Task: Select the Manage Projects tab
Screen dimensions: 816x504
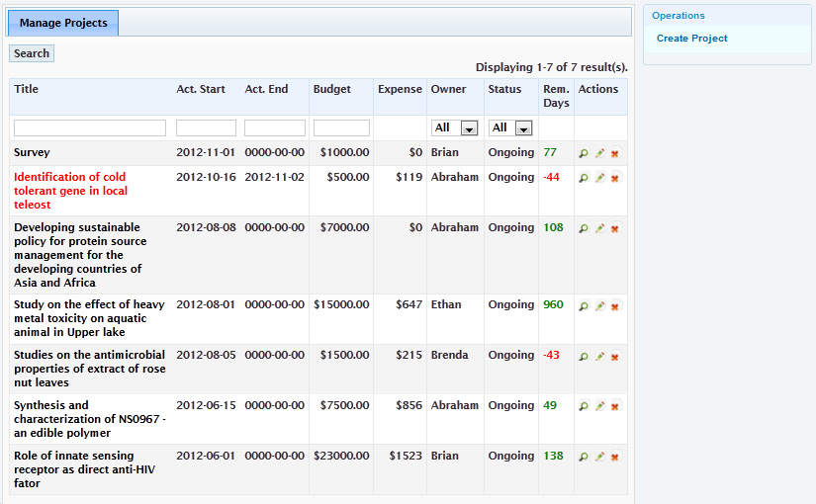Action: pyautogui.click(x=63, y=23)
